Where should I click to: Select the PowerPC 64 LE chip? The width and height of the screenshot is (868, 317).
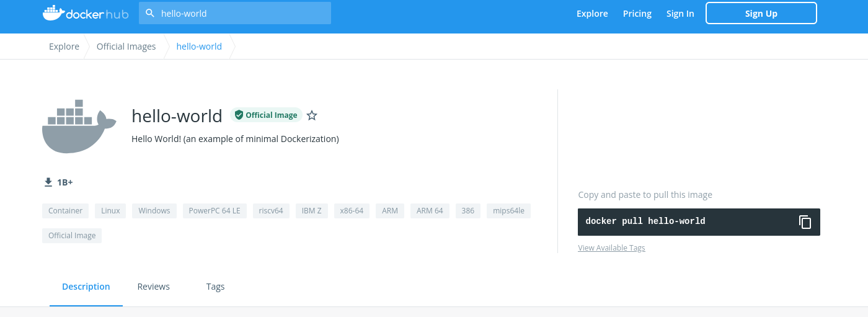coord(215,211)
